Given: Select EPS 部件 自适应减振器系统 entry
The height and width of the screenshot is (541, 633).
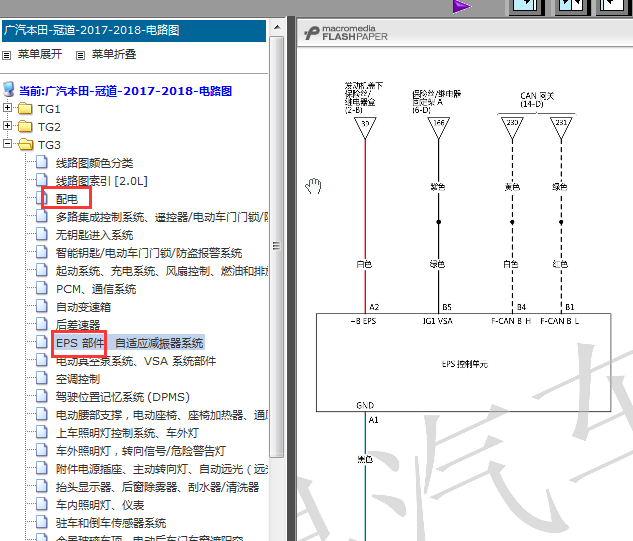Looking at the screenshot, I should pos(130,343).
